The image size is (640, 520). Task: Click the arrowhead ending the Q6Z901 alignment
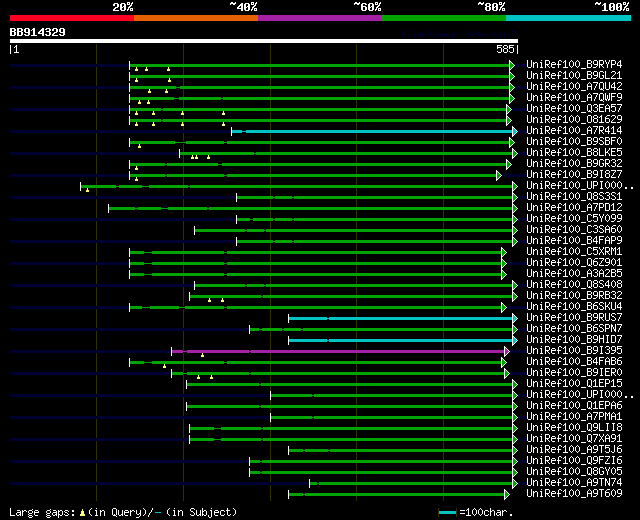coord(504,264)
